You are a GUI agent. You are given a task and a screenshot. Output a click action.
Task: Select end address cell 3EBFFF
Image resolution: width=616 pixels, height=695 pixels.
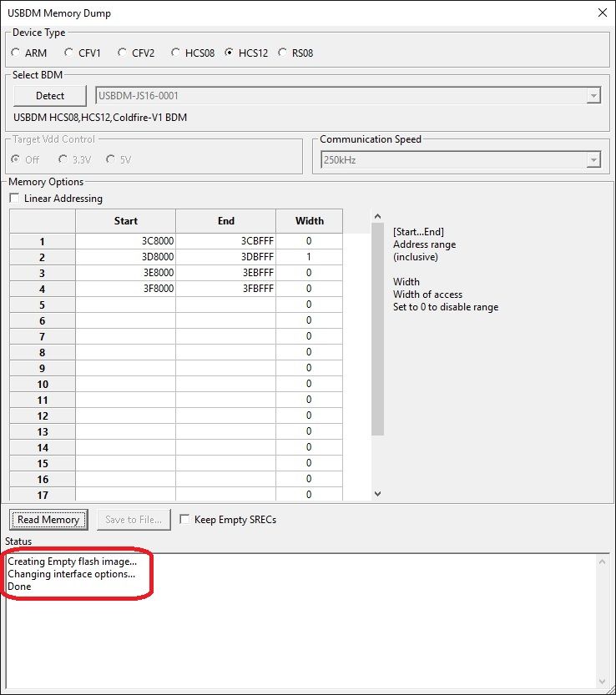click(x=225, y=273)
